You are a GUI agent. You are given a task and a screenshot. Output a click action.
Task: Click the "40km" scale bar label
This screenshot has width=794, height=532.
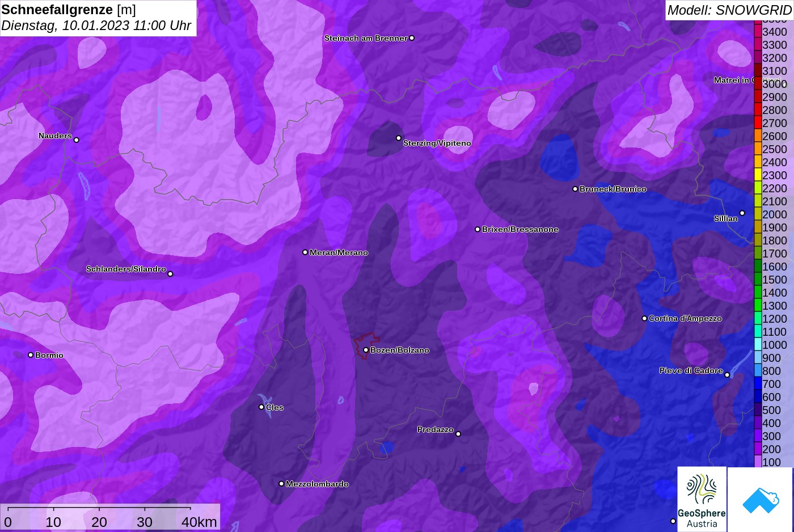click(199, 522)
